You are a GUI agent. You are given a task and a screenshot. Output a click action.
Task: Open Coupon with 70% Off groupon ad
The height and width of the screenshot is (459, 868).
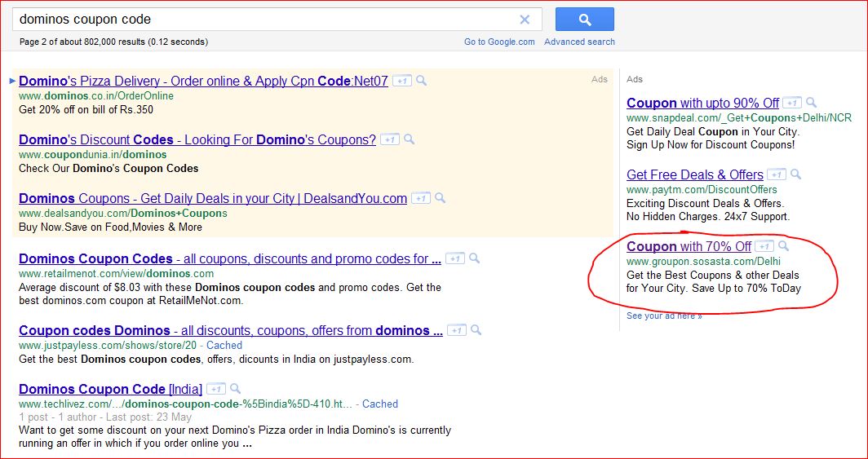[x=689, y=246]
